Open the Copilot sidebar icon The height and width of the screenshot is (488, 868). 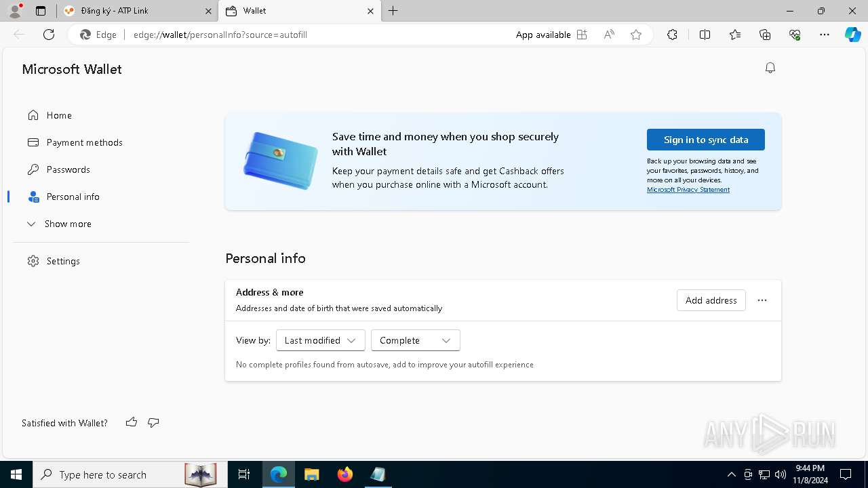852,35
